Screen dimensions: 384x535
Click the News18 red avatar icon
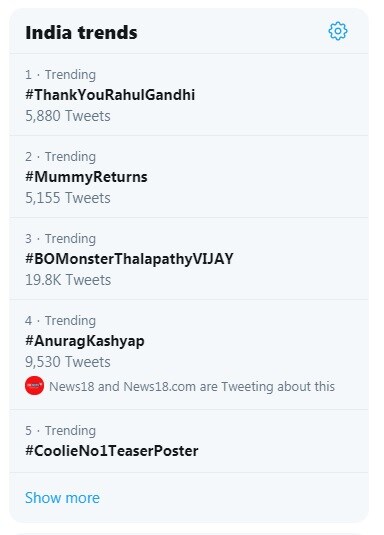coord(34,386)
